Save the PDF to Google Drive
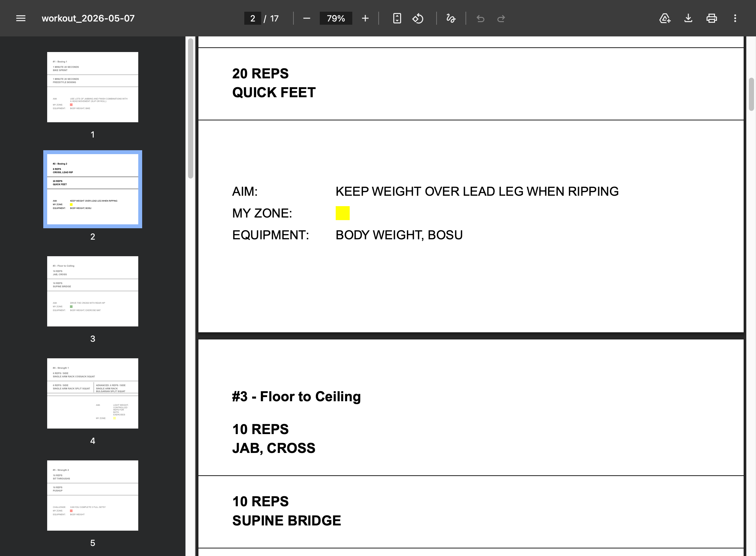Image resolution: width=756 pixels, height=556 pixels. (665, 18)
